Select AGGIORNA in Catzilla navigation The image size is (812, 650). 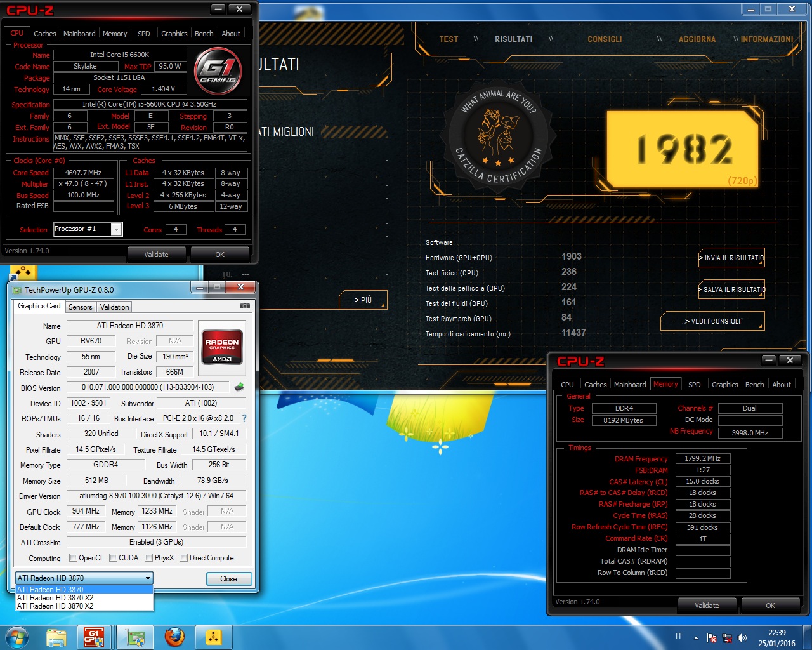click(x=697, y=39)
